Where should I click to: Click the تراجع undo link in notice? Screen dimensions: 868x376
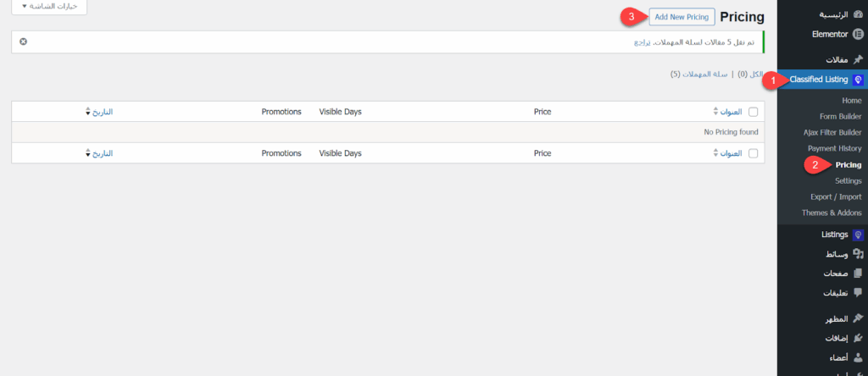click(643, 41)
